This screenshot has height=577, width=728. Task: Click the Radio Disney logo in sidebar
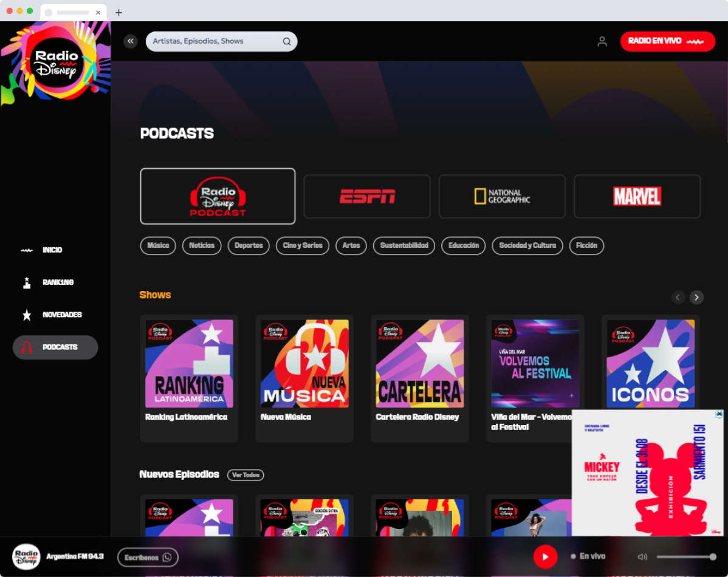tap(56, 63)
